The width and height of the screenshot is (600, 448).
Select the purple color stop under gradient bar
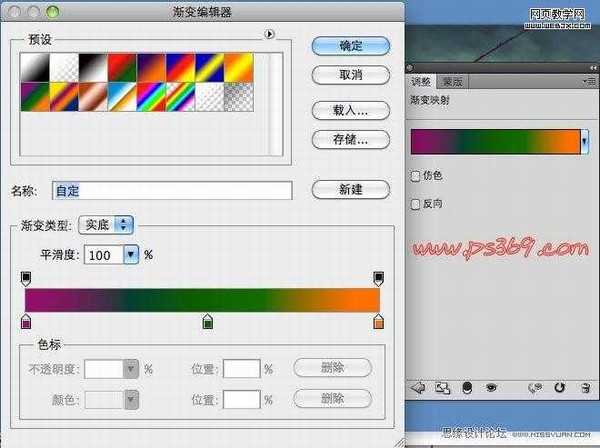coord(26,321)
